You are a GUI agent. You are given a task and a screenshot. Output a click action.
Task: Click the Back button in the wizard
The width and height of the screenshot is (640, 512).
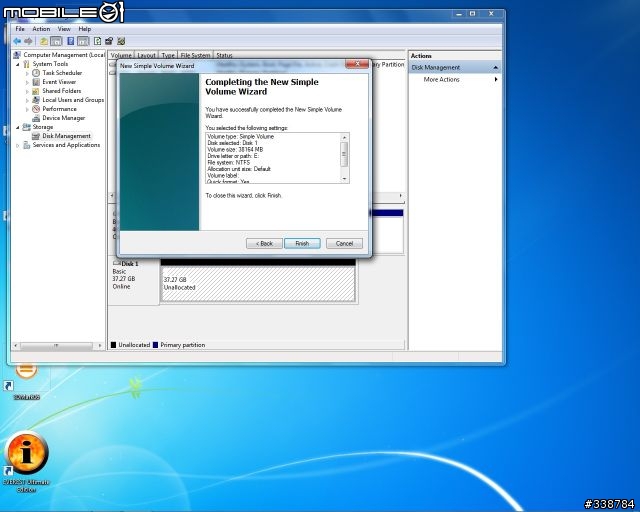click(264, 243)
